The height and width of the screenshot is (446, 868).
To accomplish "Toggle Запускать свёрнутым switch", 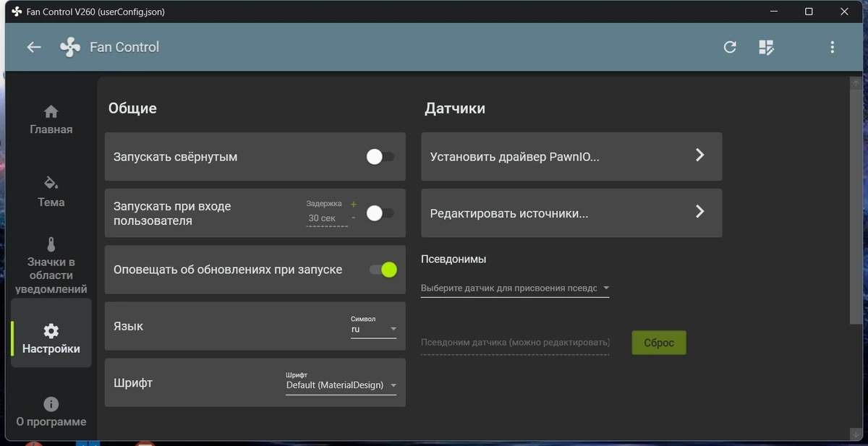I will 380,157.
